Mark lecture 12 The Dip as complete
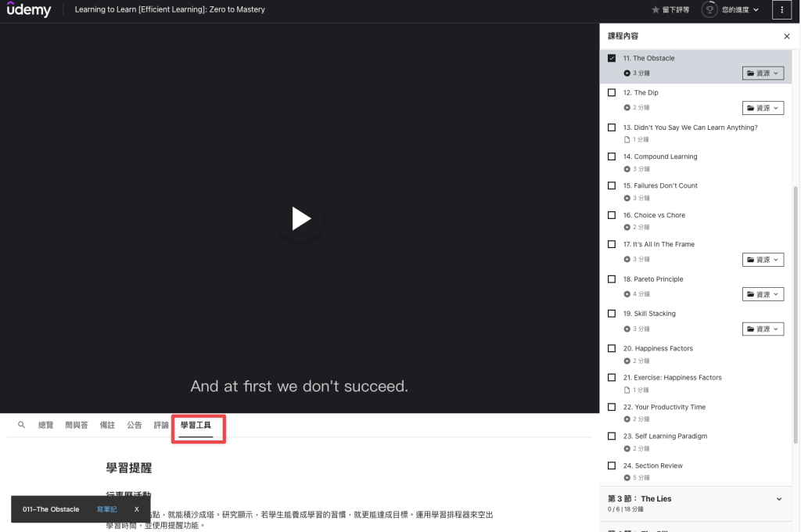 click(x=612, y=92)
